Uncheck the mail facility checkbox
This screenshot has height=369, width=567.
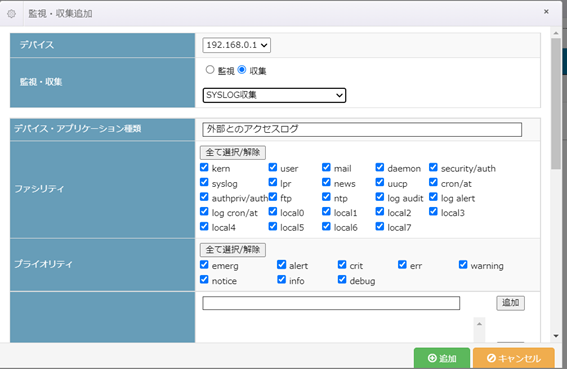coord(326,167)
